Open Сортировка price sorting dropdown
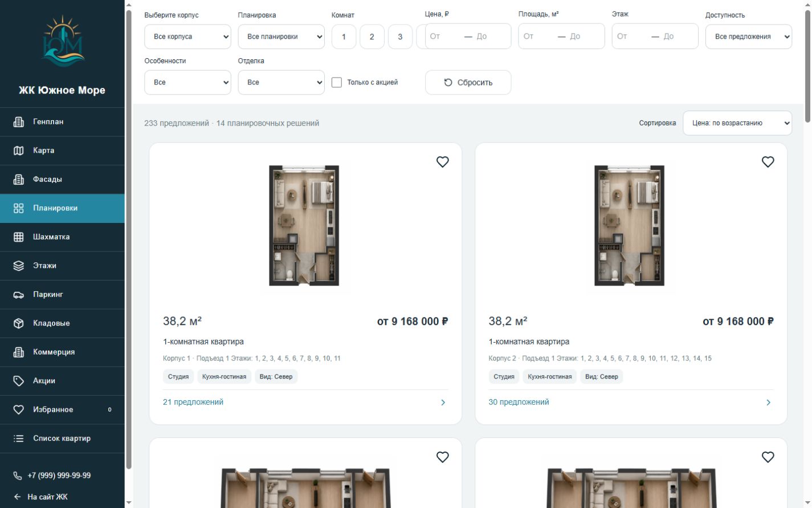This screenshot has height=508, width=812. pos(737,123)
